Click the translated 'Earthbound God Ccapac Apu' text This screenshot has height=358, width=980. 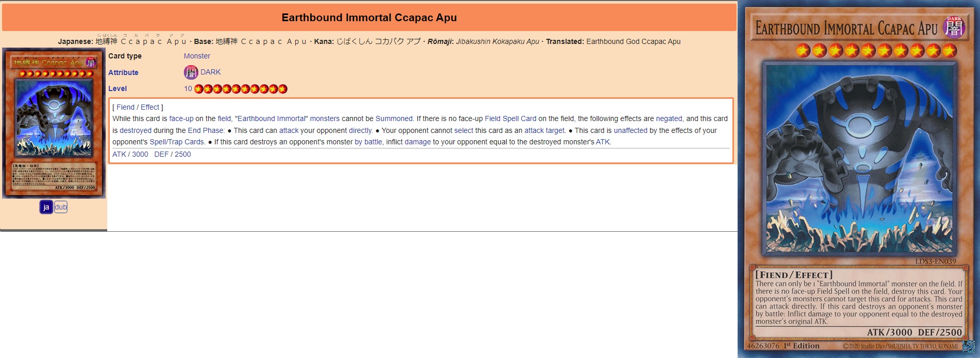(633, 41)
